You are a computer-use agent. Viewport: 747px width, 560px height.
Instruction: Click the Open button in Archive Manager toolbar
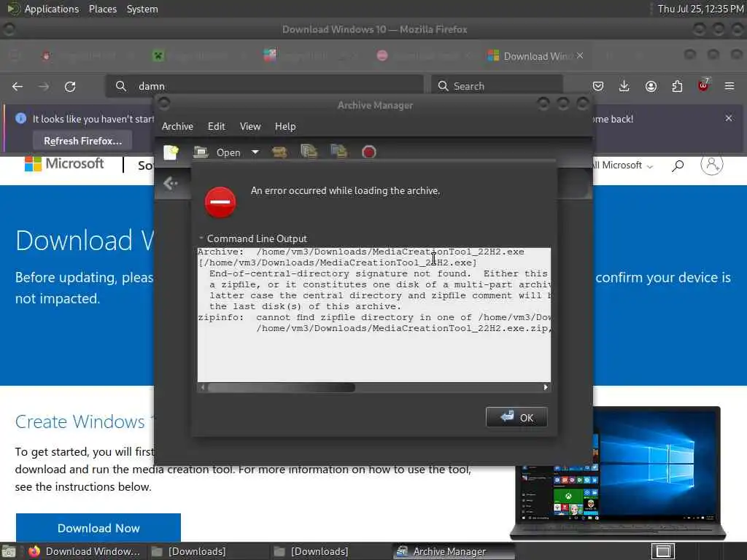pos(217,152)
